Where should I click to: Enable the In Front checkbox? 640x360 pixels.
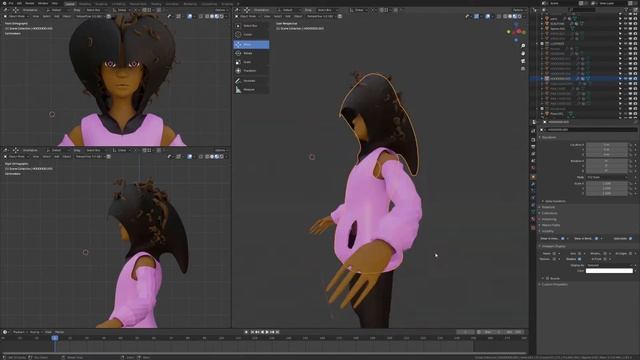(x=604, y=259)
